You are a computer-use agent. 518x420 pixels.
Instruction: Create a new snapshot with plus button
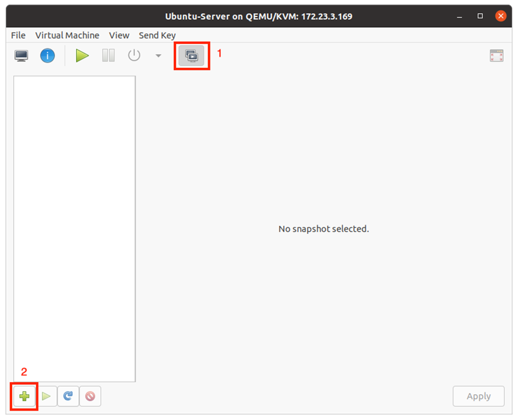click(24, 396)
